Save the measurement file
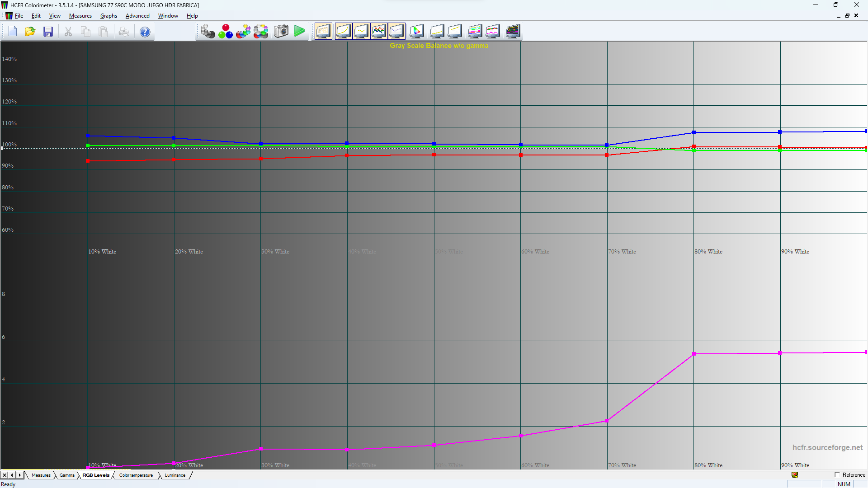The image size is (868, 488). pyautogui.click(x=48, y=32)
